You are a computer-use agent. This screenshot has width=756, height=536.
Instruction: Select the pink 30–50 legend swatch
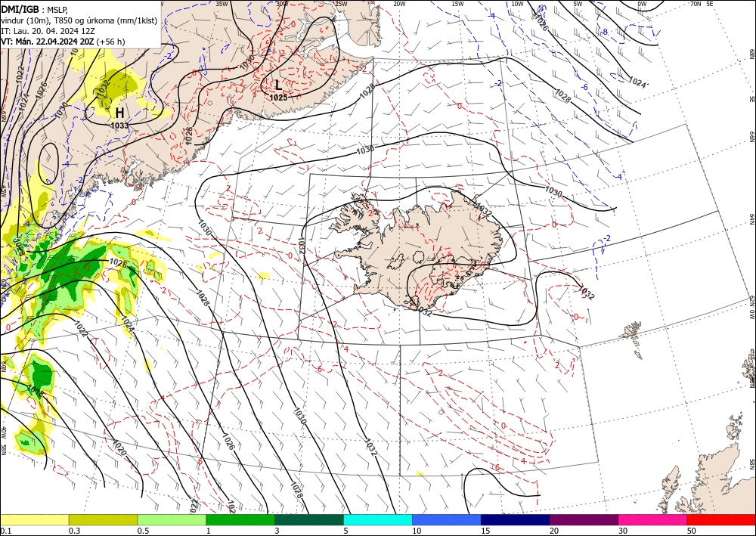pyautogui.click(x=653, y=519)
